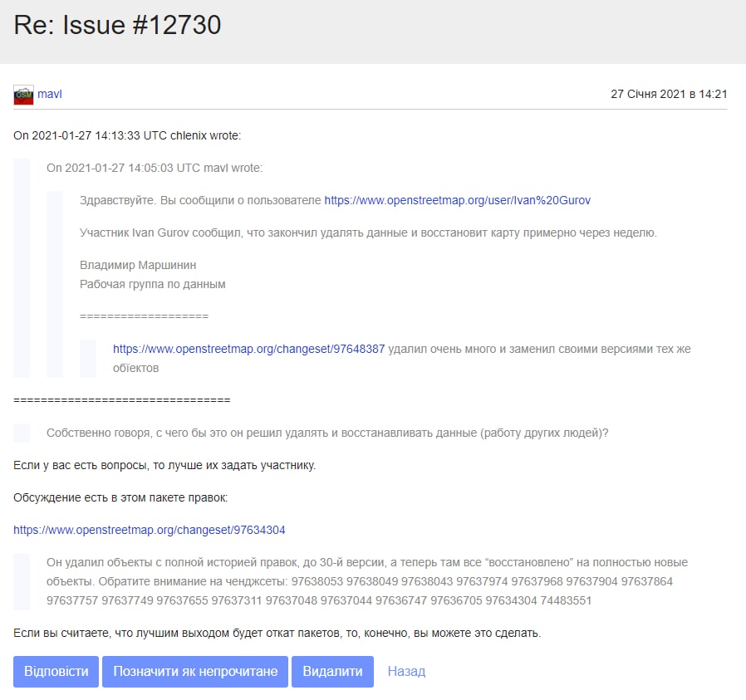Open the Ivan Gurov user profile link
The height and width of the screenshot is (700, 746).
click(x=457, y=200)
